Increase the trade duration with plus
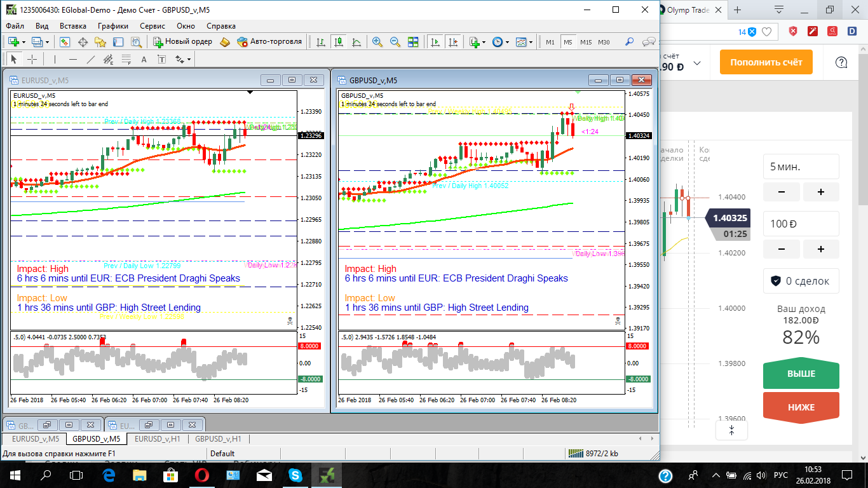Screen dimensions: 868x488 [x=821, y=192]
